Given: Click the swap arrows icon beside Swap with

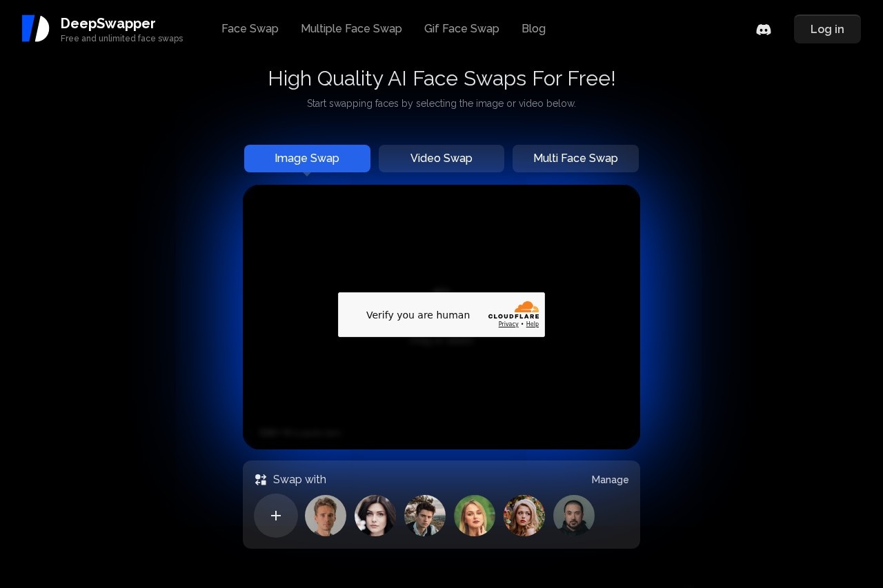Looking at the screenshot, I should point(261,480).
